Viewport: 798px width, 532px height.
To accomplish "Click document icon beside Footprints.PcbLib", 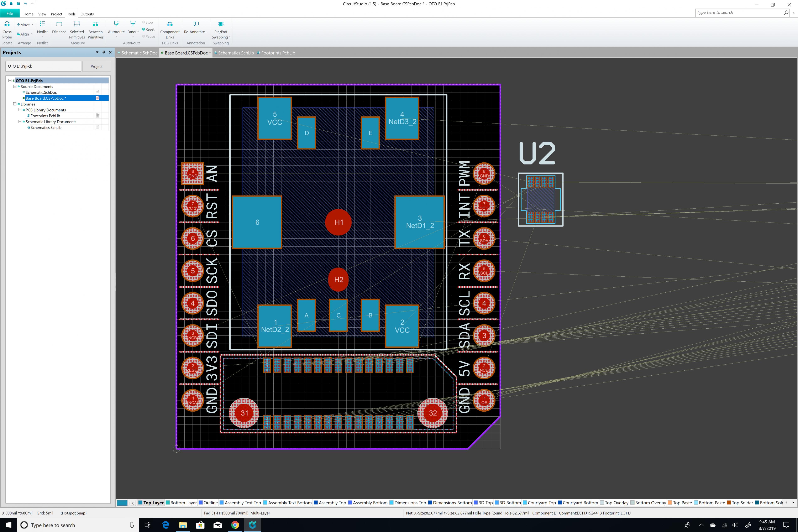I will [97, 116].
